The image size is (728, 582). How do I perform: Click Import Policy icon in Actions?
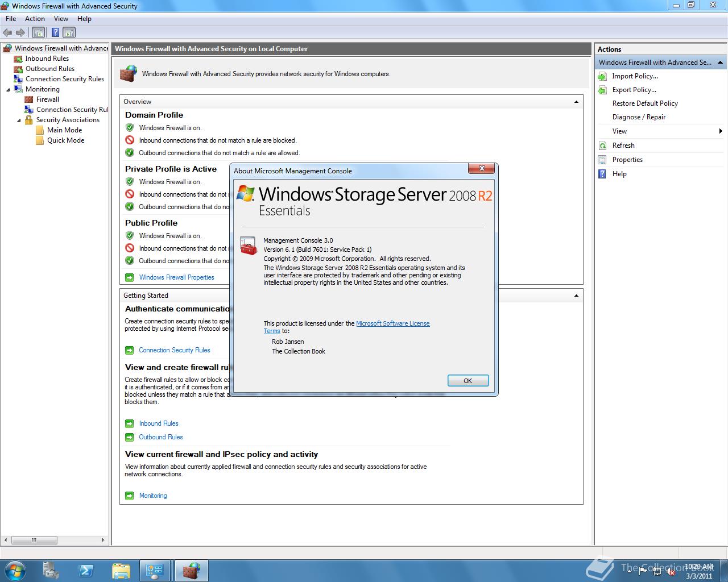(602, 76)
